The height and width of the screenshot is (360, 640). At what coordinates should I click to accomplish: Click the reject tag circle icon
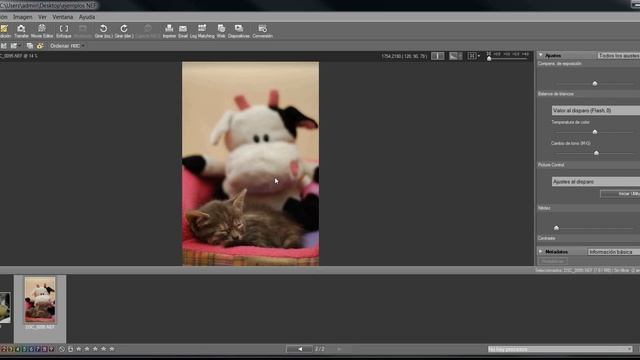pos(62,349)
